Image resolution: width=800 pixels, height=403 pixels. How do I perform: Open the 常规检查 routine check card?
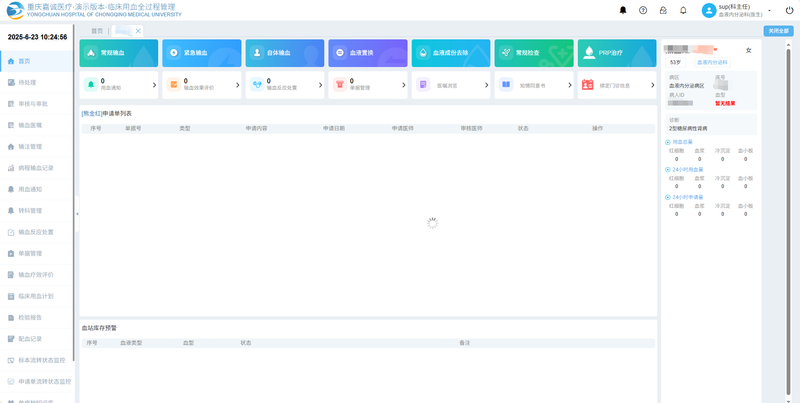[x=534, y=53]
